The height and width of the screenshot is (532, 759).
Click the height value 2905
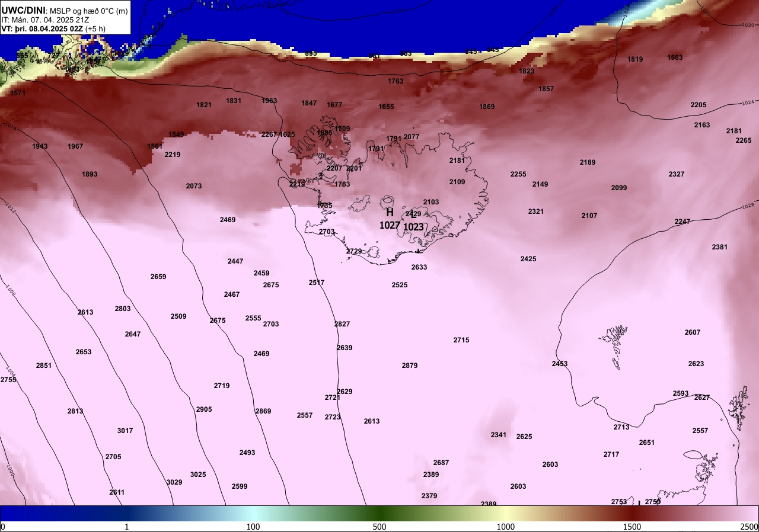204,409
